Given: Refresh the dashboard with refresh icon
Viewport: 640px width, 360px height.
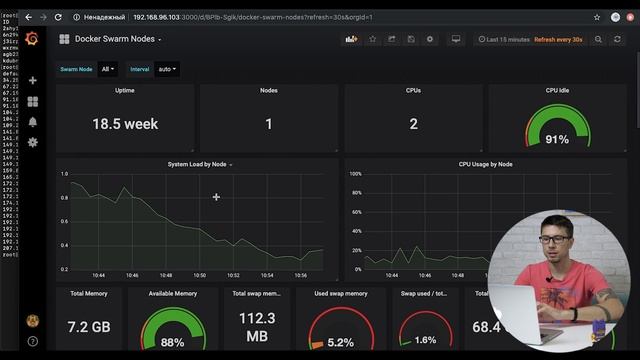Looking at the screenshot, I should [x=617, y=39].
